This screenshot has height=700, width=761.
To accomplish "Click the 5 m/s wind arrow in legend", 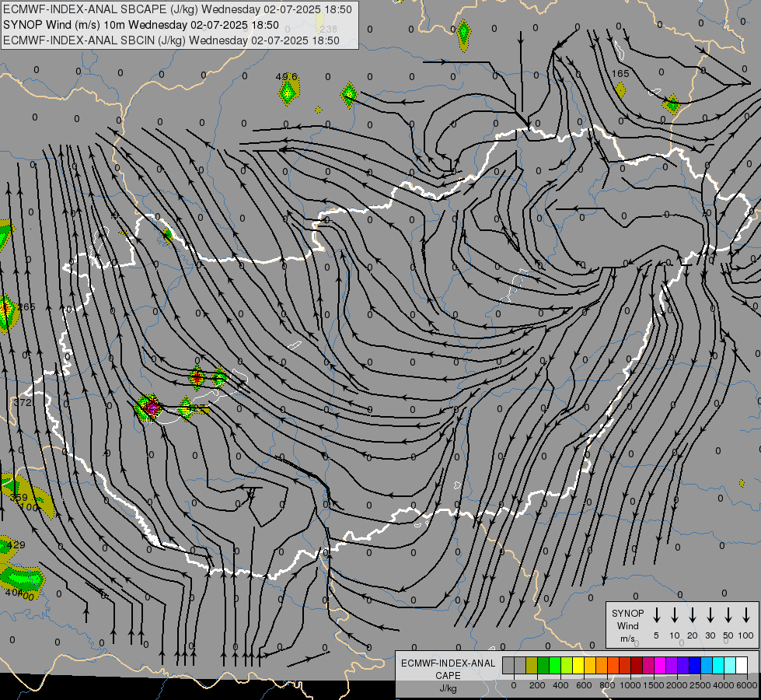I will coord(656,614).
